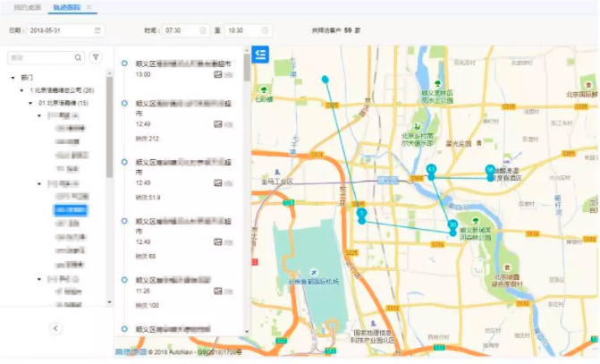Open photo icon of 销售 212 visit
Screen dimensions: 600x364
pos(217,124)
